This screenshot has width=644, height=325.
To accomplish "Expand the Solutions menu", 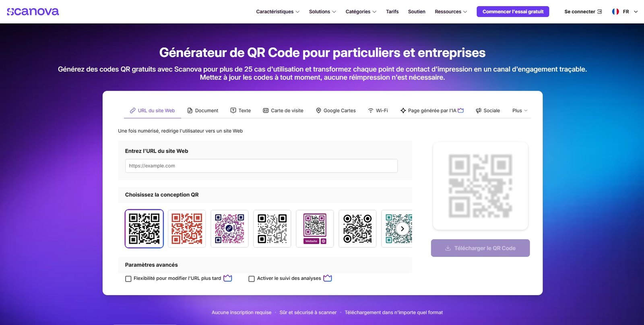I will 322,12.
